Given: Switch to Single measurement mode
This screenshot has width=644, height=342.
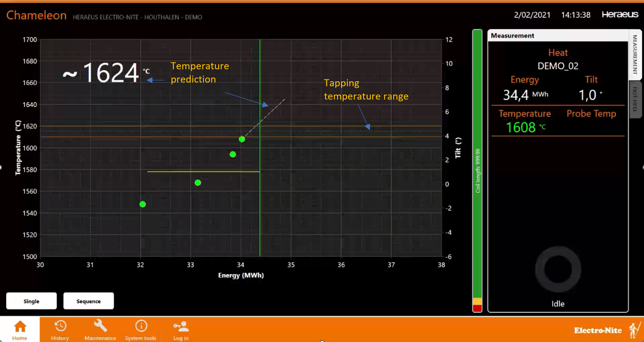Looking at the screenshot, I should 32,301.
